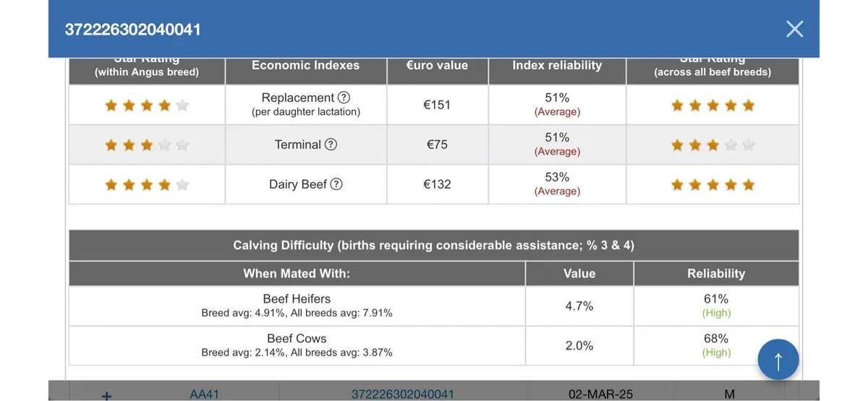Expand the AA41 row with plus icon
Viewport: 868px width, 401px height.
107,395
